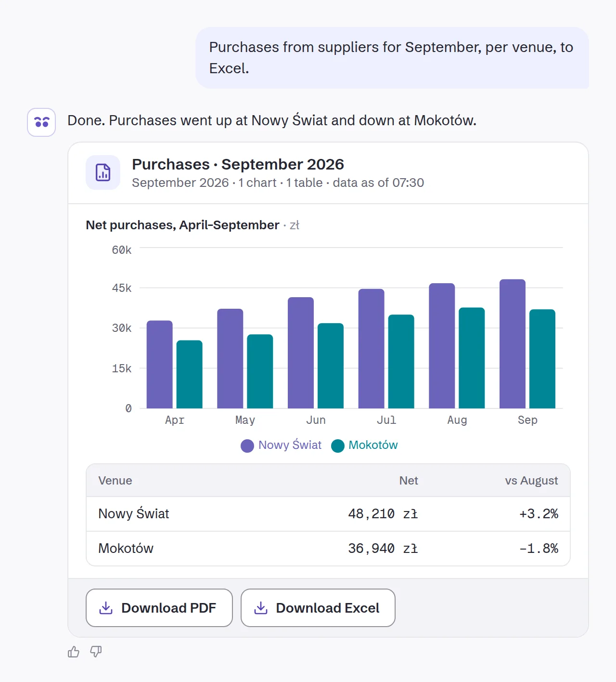This screenshot has height=682, width=616.
Task: Click the Mokotów August bar
Action: pyautogui.click(x=472, y=358)
